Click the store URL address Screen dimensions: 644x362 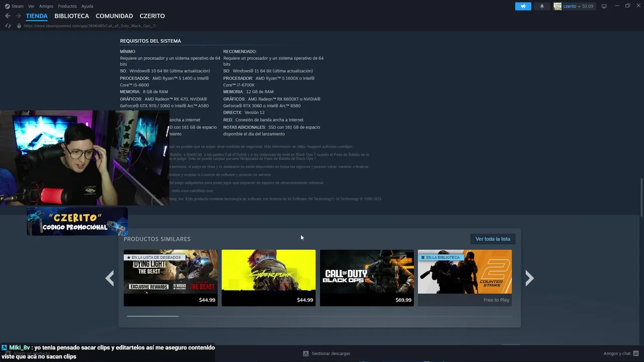click(x=90, y=26)
